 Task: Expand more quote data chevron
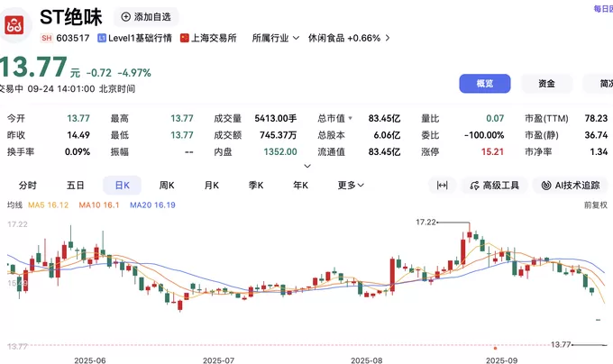point(307,166)
